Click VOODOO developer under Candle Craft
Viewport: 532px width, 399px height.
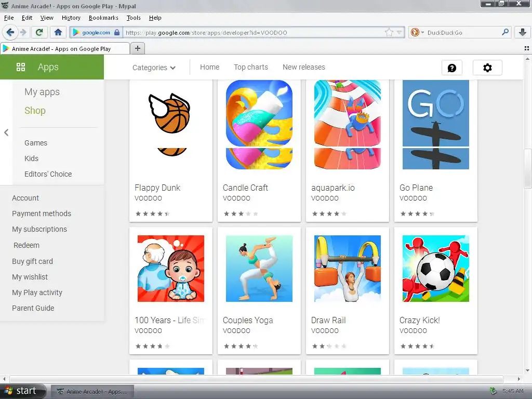(236, 198)
